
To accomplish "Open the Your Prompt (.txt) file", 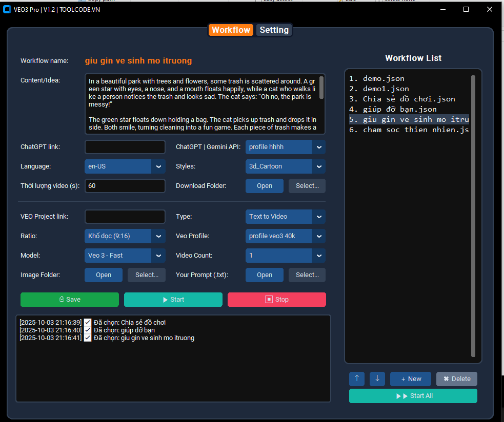I will tap(265, 275).
